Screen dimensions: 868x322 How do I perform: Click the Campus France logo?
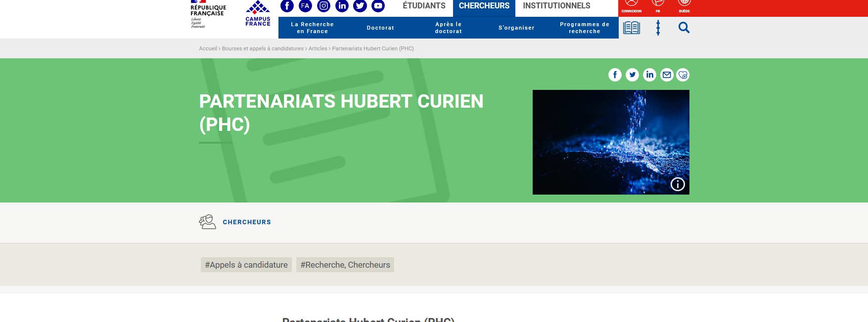(x=258, y=14)
